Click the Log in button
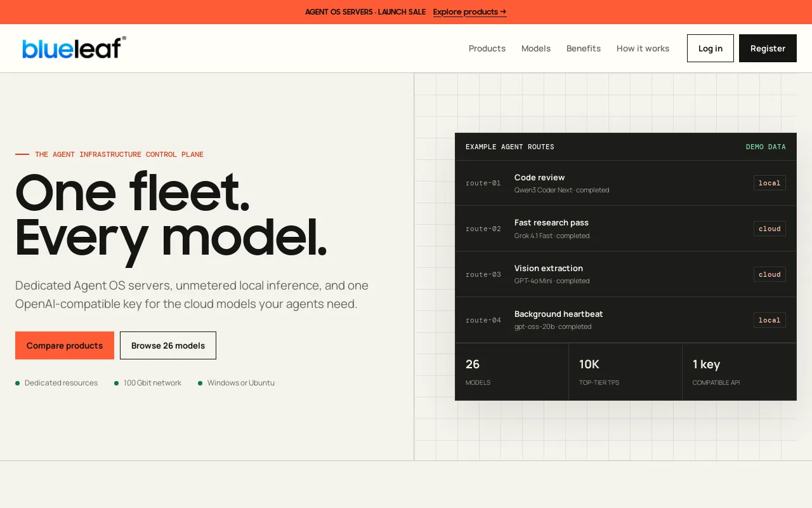The height and width of the screenshot is (508, 812). [x=710, y=48]
